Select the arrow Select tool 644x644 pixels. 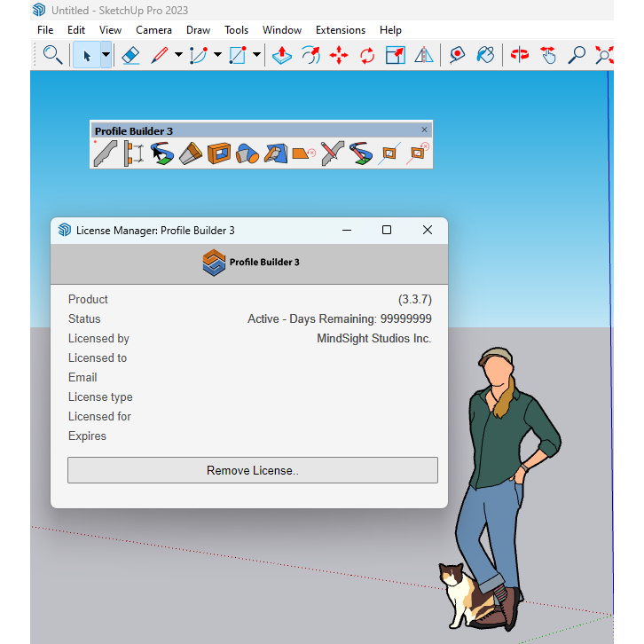[x=87, y=55]
